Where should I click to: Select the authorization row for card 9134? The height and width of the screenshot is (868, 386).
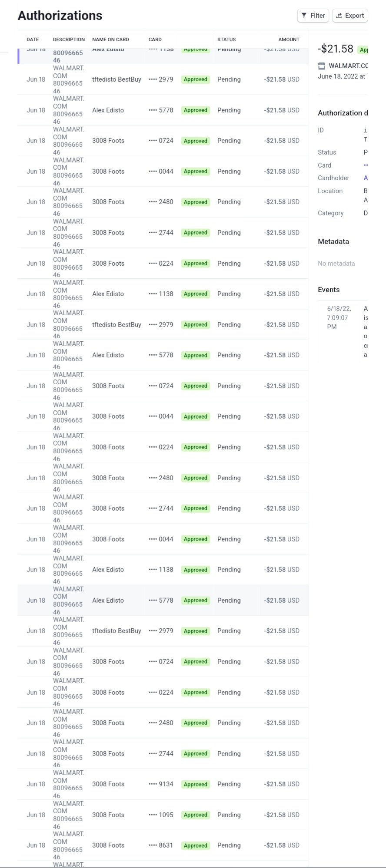pyautogui.click(x=163, y=784)
